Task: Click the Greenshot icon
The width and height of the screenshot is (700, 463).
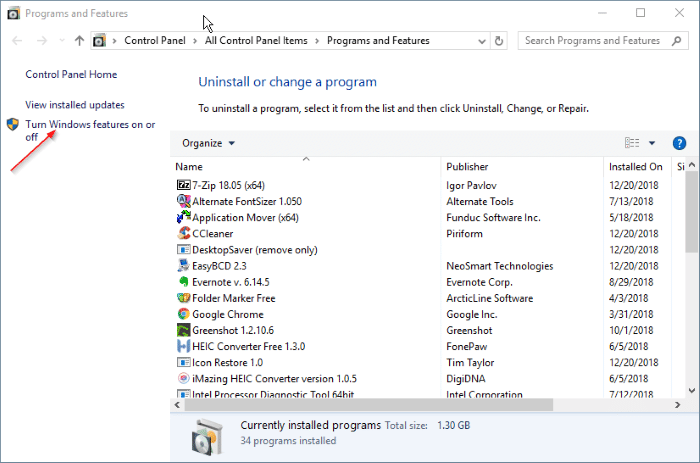Action: [183, 330]
